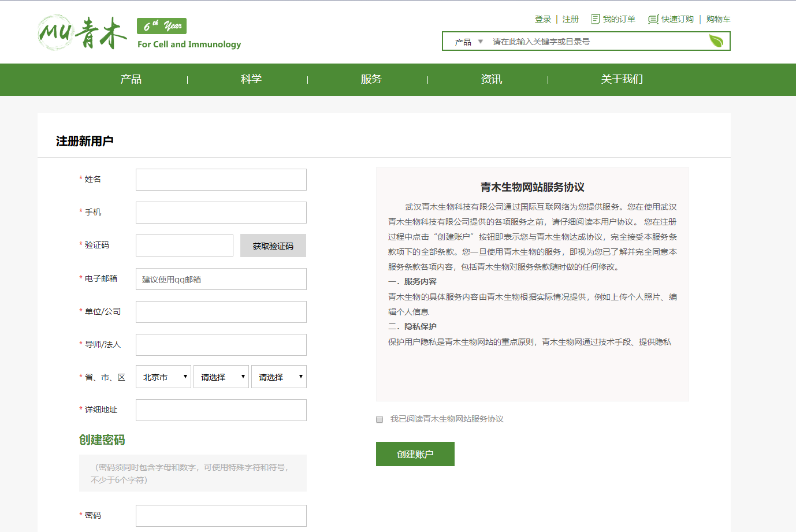Image resolution: width=796 pixels, height=532 pixels.
Task: Expand the district 请选择 dropdown
Action: click(279, 377)
